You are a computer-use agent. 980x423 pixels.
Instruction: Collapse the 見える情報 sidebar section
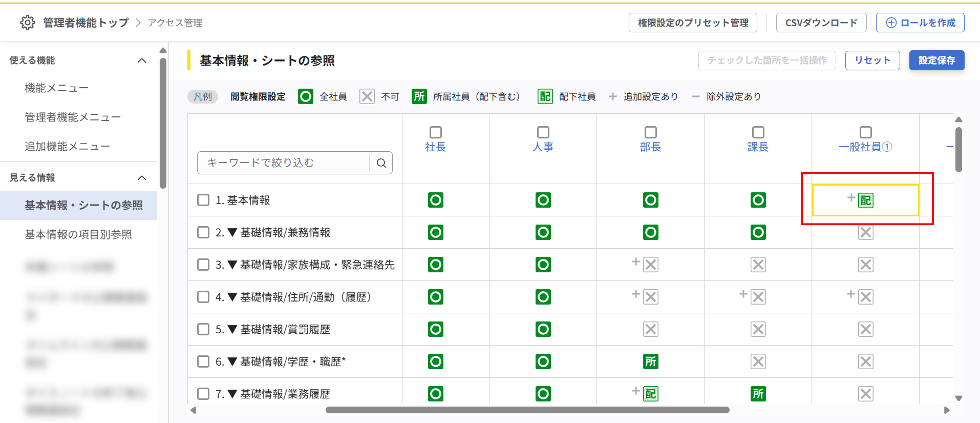[x=142, y=178]
